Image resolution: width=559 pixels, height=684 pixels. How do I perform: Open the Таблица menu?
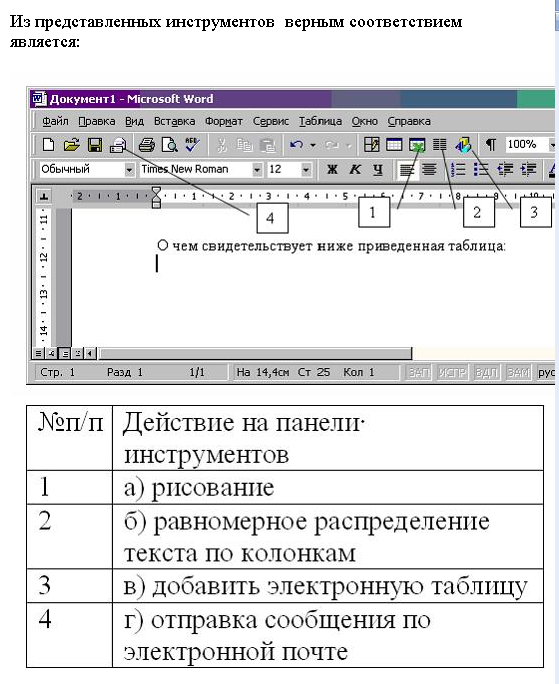[x=320, y=121]
